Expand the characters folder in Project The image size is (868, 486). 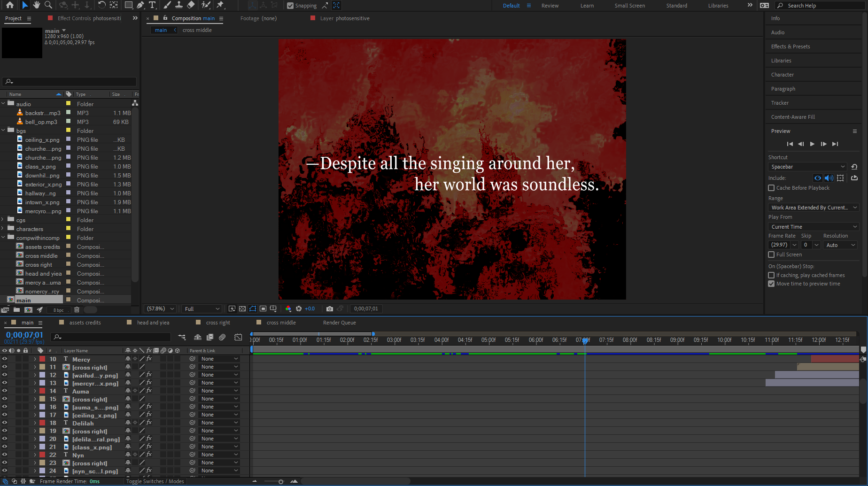(x=3, y=229)
